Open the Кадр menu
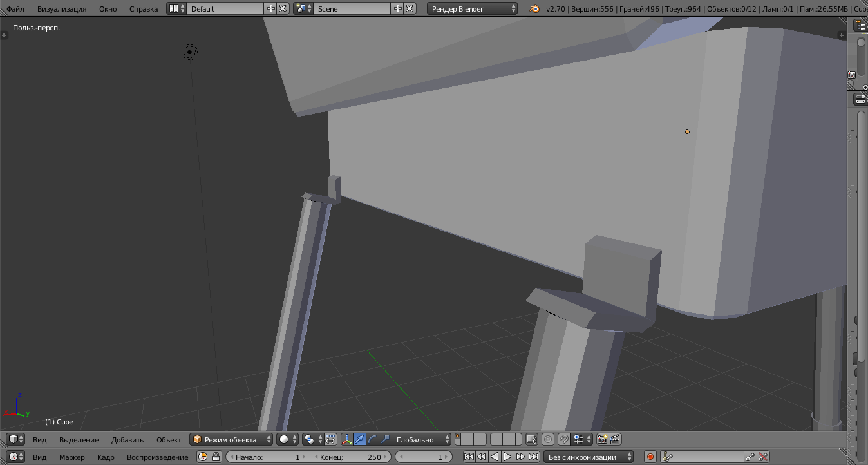 pyautogui.click(x=106, y=457)
